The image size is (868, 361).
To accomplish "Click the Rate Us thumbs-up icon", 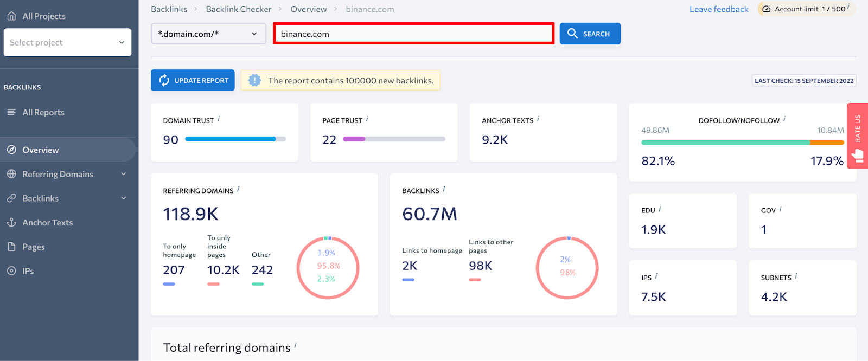I will pyautogui.click(x=858, y=156).
